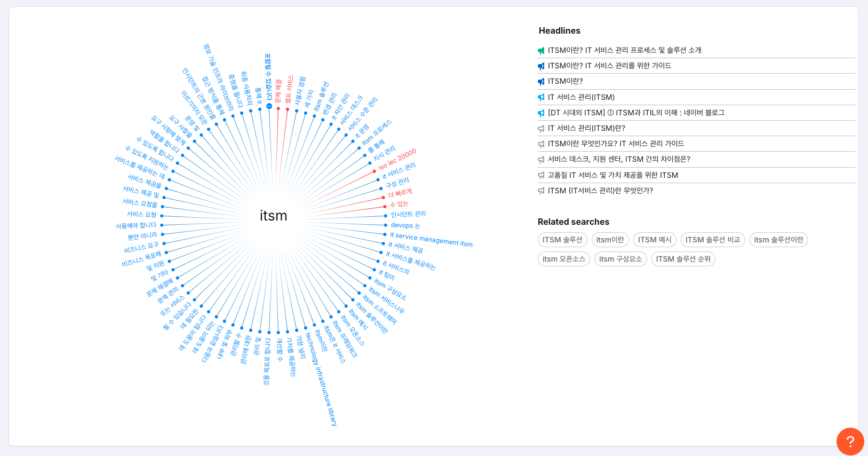Select the 'ITSM 솔루션 순위' related search chip
The image size is (868, 456).
click(683, 259)
